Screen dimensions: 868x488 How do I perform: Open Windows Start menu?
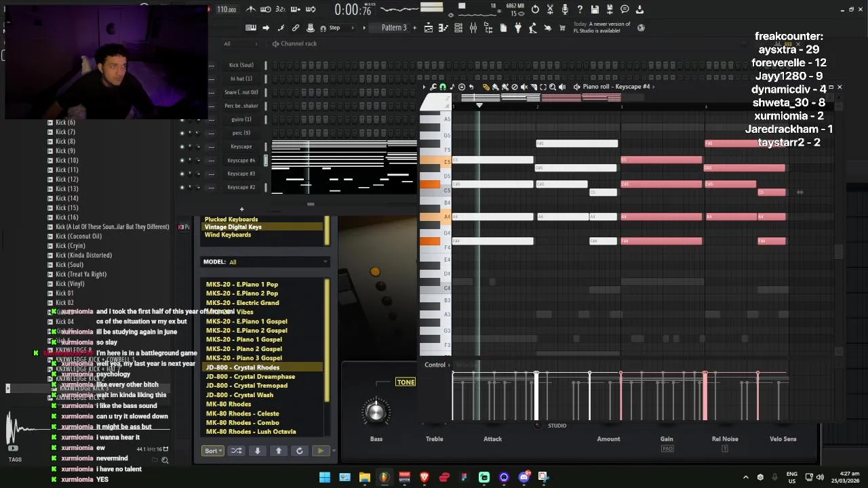click(x=325, y=477)
